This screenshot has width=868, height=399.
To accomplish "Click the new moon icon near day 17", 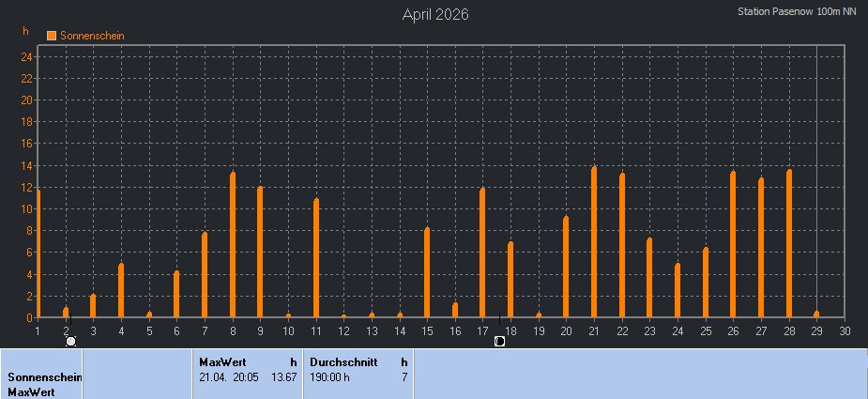I will click(499, 342).
